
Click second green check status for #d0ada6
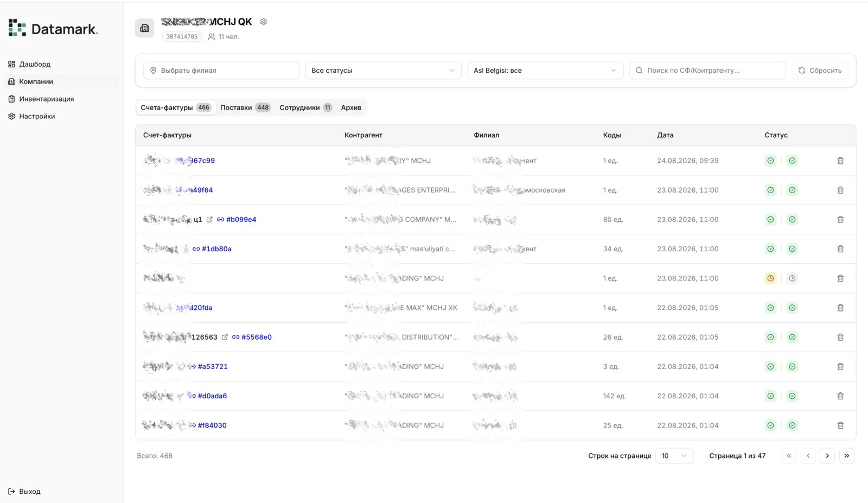point(792,396)
